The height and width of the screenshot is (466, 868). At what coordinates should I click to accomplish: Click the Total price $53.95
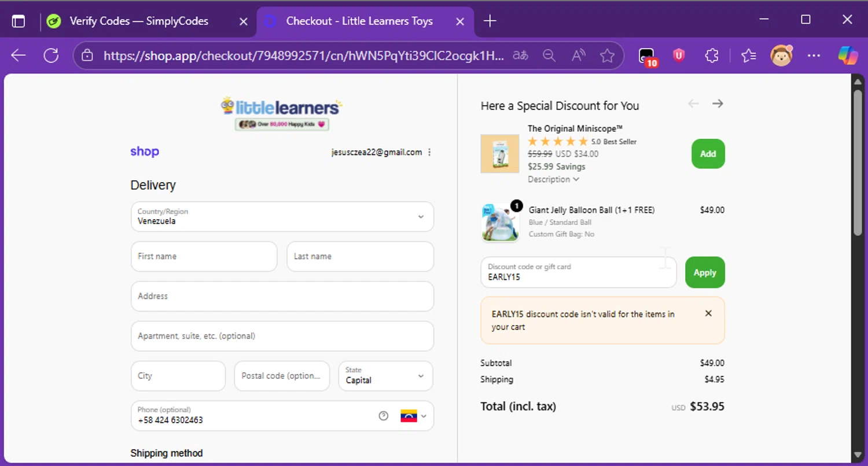tap(707, 406)
